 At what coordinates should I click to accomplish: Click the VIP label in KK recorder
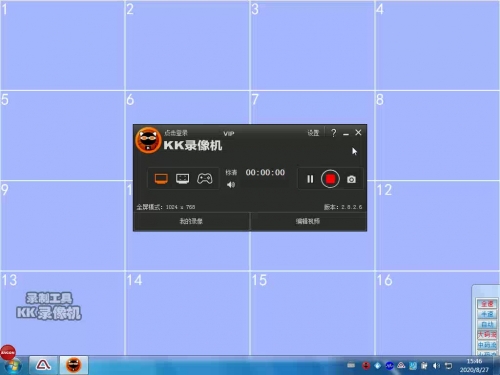click(229, 134)
